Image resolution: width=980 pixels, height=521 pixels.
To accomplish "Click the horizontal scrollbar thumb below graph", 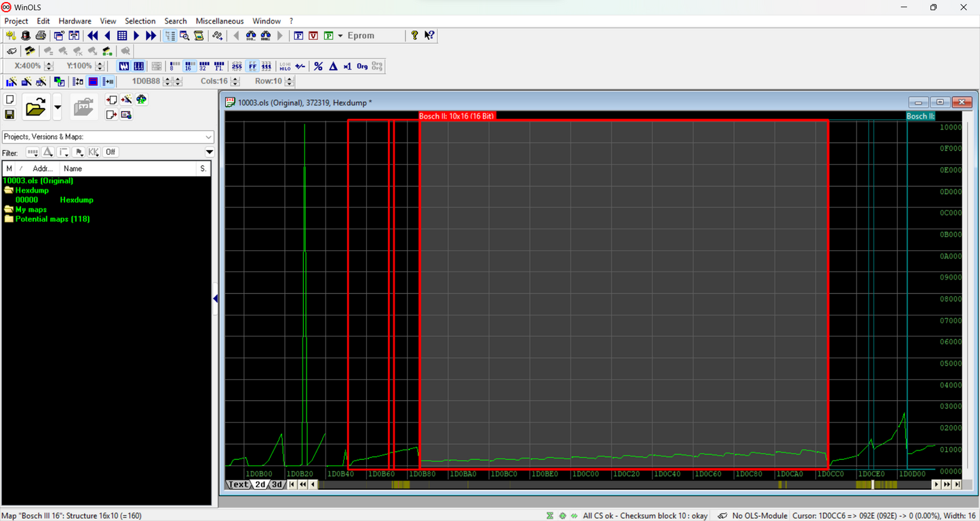I will point(874,484).
